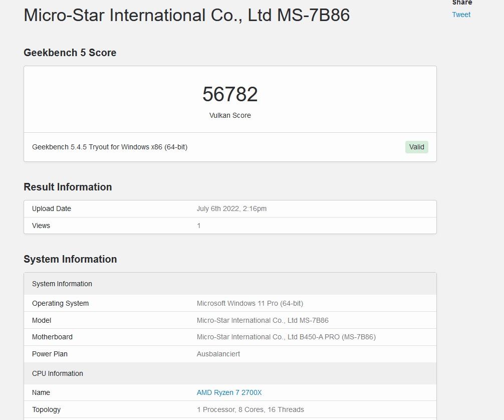The image size is (504, 420).
Task: Click the Tweet share link
Action: (461, 15)
